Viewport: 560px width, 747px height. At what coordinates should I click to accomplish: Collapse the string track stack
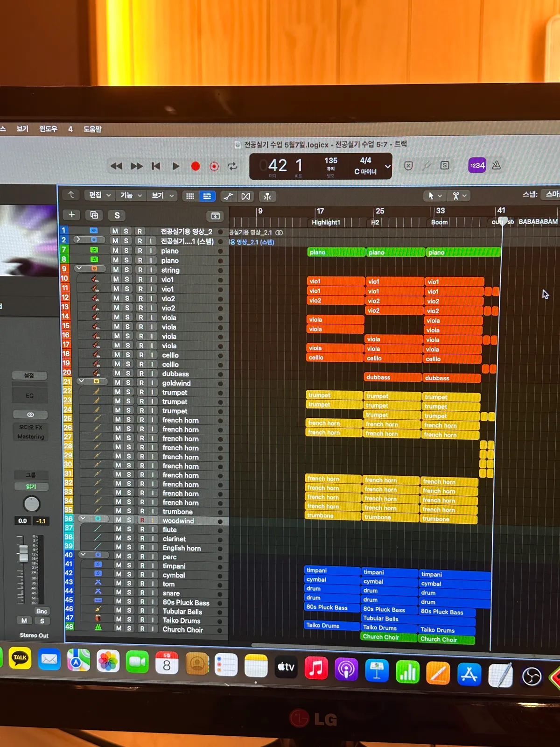pos(79,268)
